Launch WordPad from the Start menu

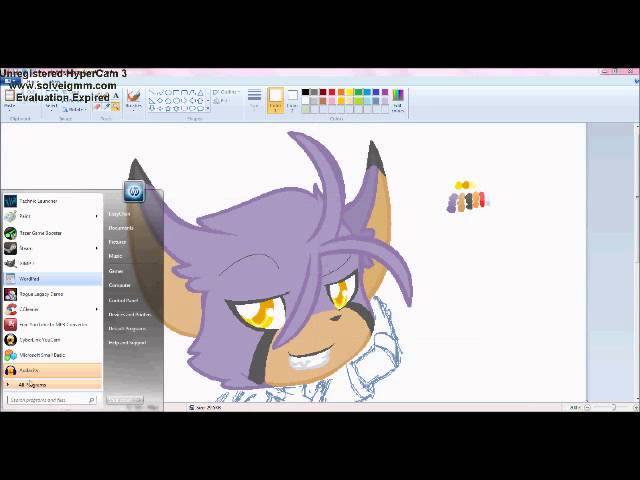[x=52, y=279]
